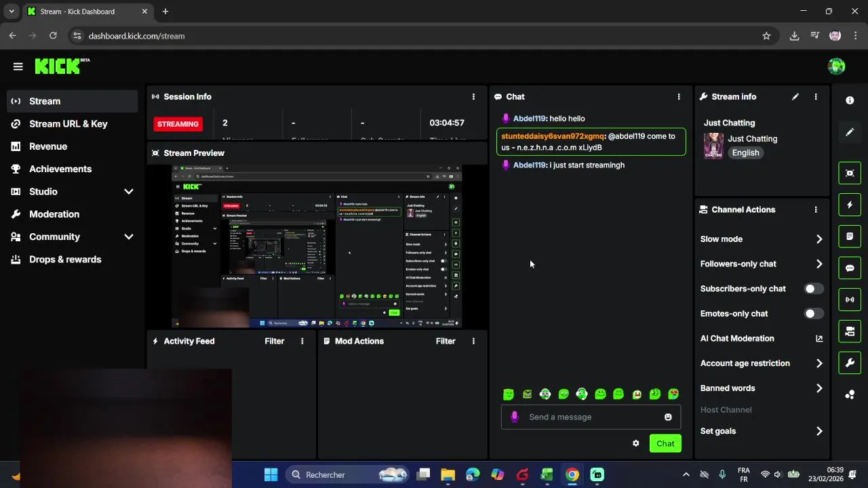The image size is (868, 488).
Task: Open the AI Chat Moderation external link icon
Action: [x=819, y=338]
